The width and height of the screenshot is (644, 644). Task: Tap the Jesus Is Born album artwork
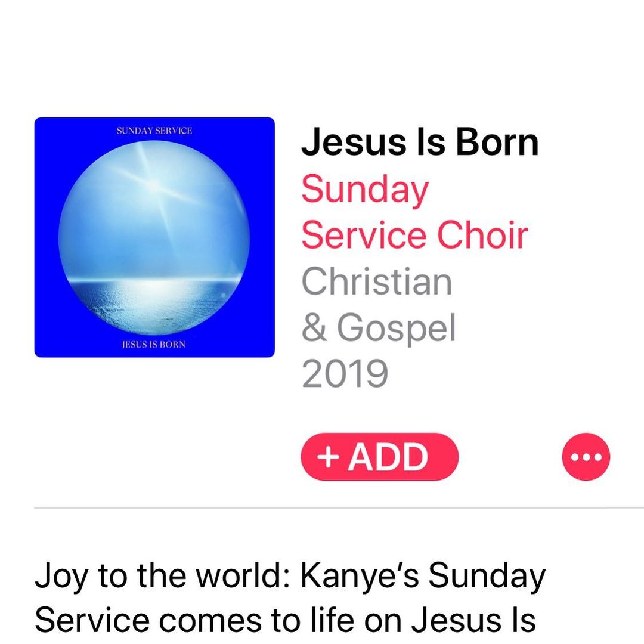point(154,237)
